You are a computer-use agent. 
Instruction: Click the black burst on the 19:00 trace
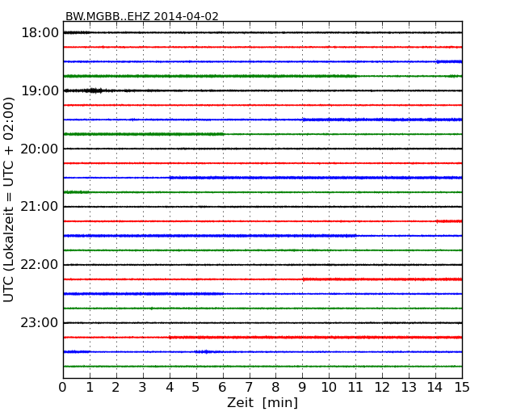(94, 90)
